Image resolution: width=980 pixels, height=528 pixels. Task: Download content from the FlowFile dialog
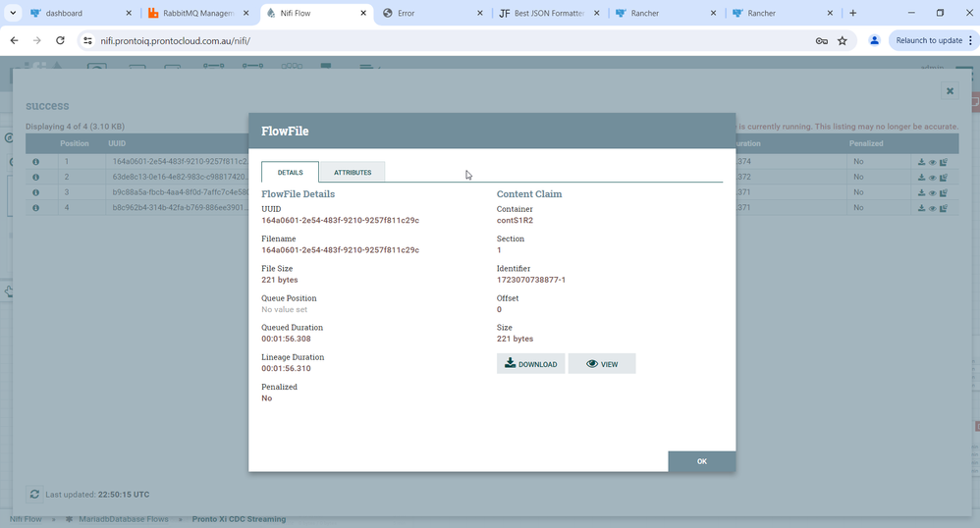(x=530, y=364)
